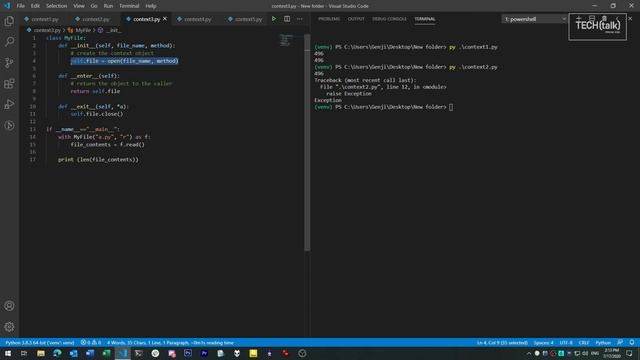Open the Manage gear icon
The image size is (640, 360).
(9, 327)
